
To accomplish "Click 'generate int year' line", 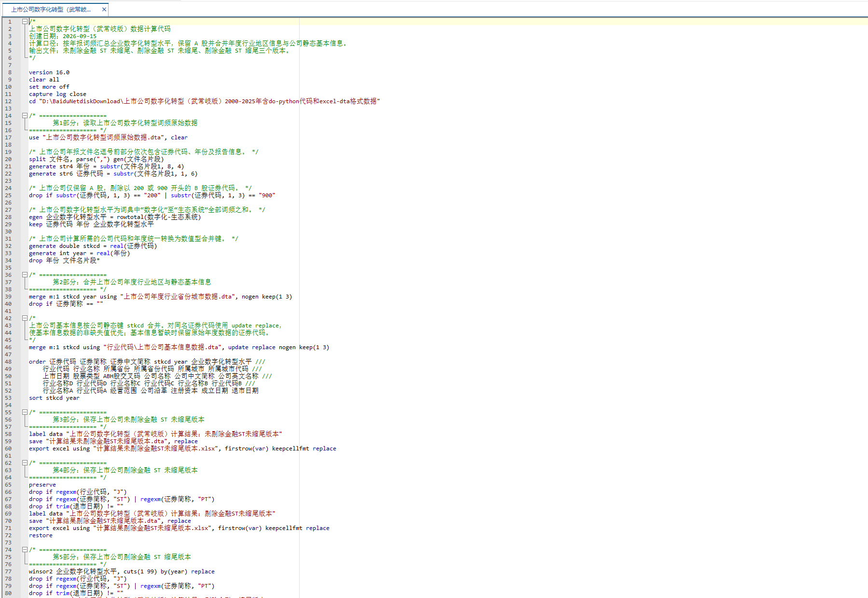I will click(x=79, y=253).
